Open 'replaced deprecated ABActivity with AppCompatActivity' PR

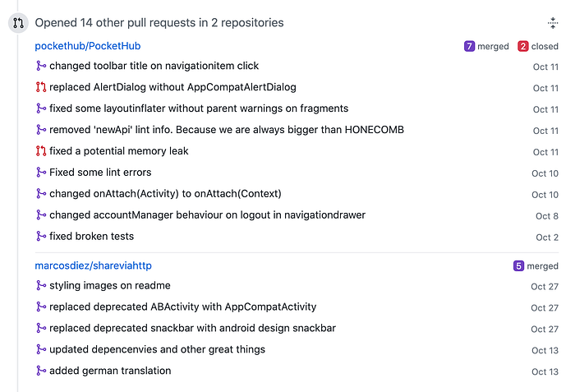pos(182,307)
